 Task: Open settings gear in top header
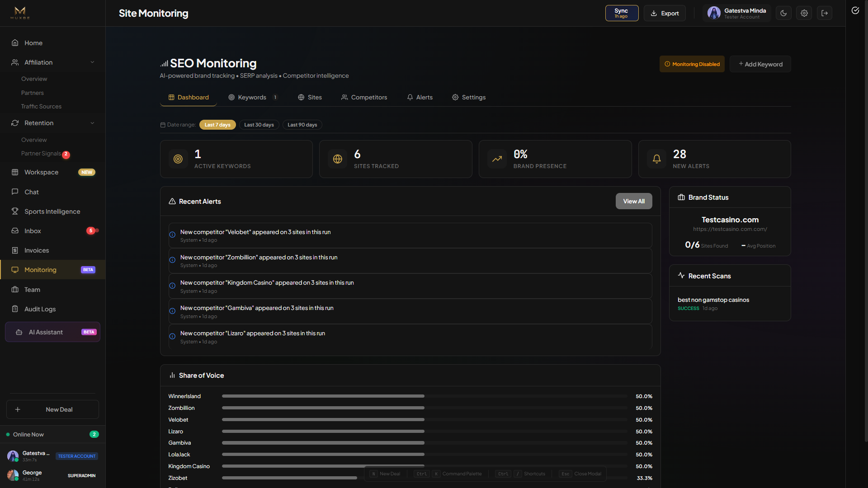[804, 13]
